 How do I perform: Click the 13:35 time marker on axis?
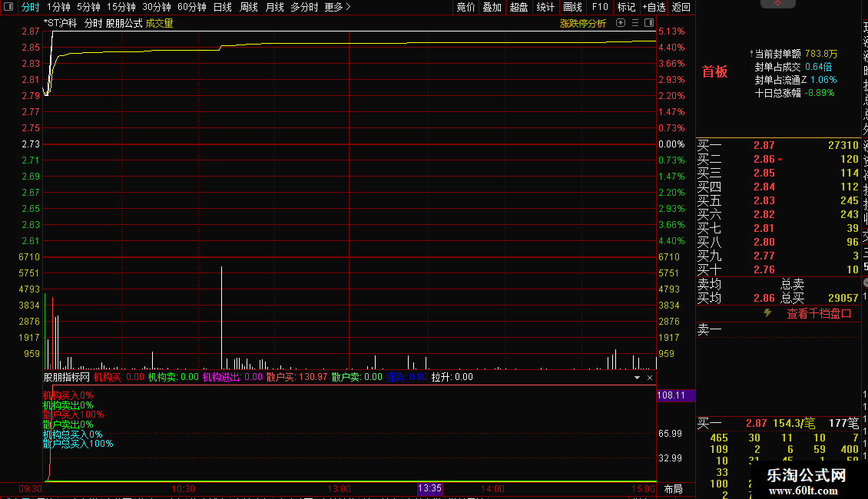429,488
